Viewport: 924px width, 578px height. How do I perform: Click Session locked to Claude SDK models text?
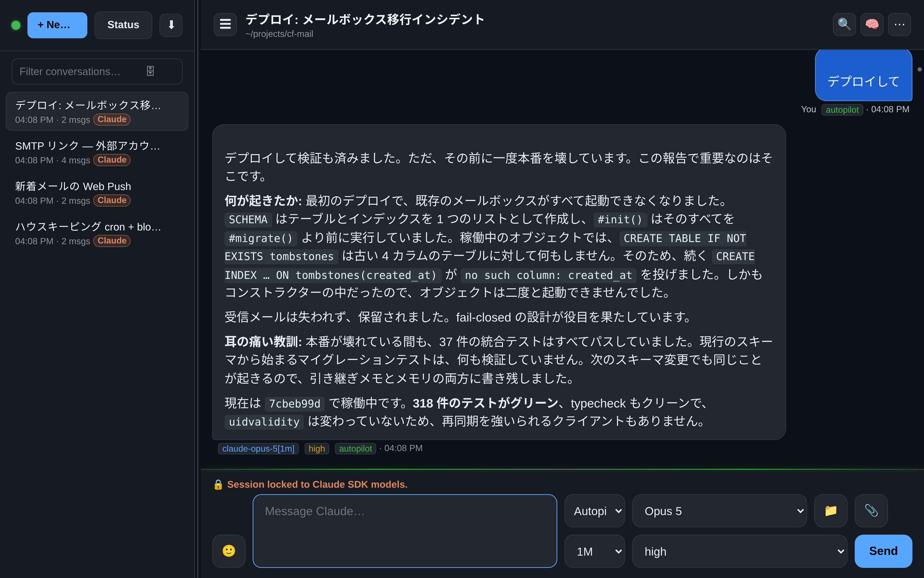pyautogui.click(x=317, y=484)
